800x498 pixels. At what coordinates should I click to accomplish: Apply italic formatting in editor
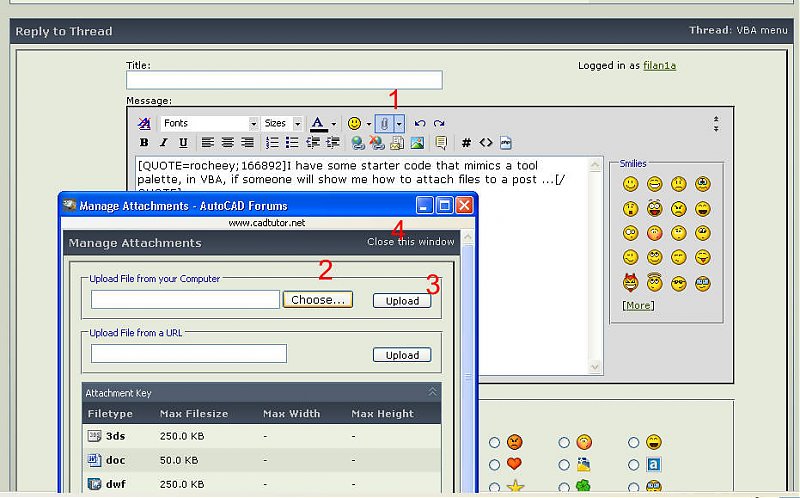click(x=164, y=143)
